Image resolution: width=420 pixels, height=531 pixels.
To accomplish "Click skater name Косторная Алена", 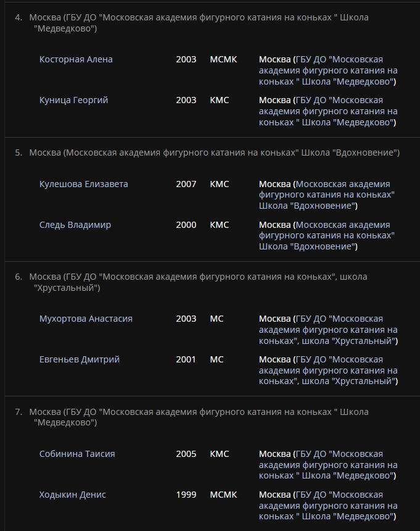I will tap(76, 60).
